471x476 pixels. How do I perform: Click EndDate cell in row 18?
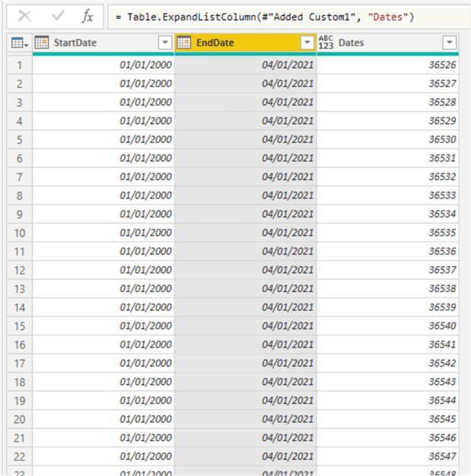point(246,382)
